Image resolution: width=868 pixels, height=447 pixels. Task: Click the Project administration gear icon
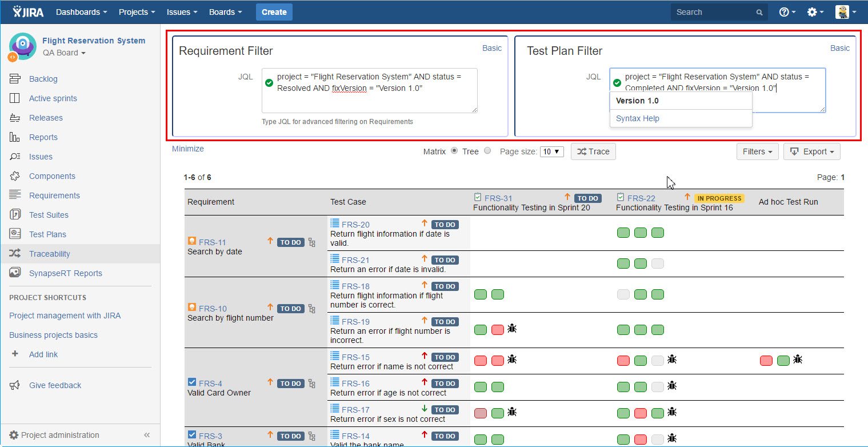tap(14, 435)
